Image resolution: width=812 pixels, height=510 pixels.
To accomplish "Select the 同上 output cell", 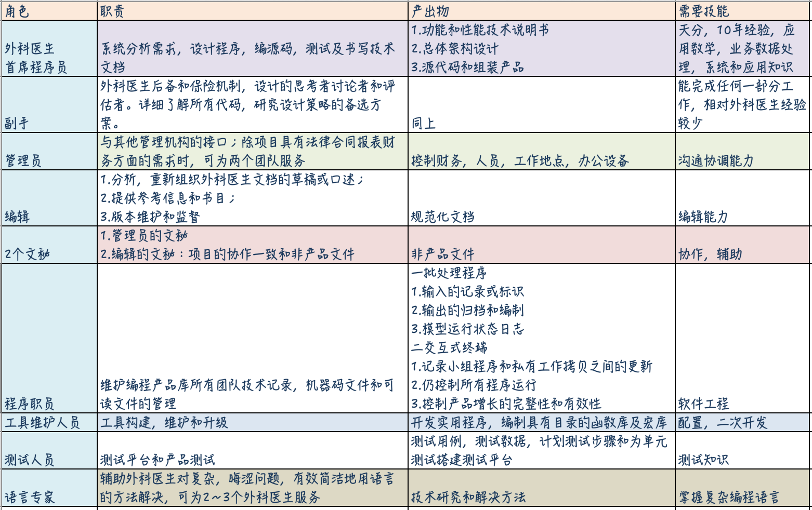I will [x=542, y=104].
